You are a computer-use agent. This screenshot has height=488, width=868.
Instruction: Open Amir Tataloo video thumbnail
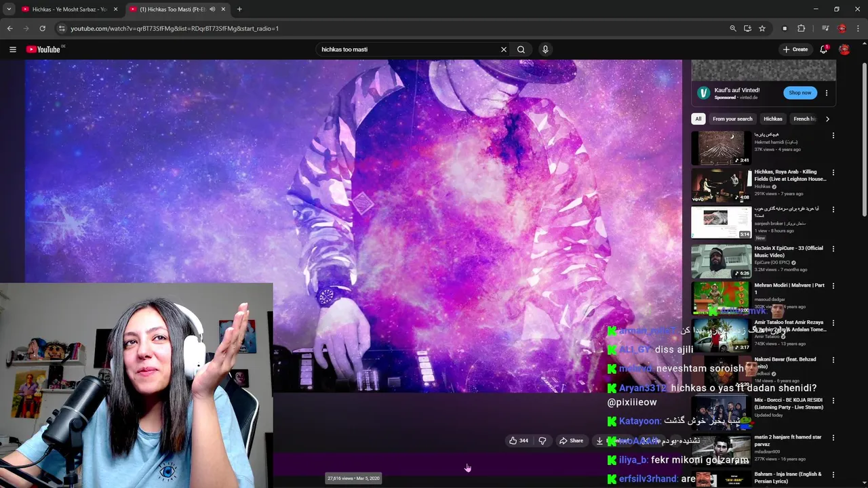coord(722,335)
